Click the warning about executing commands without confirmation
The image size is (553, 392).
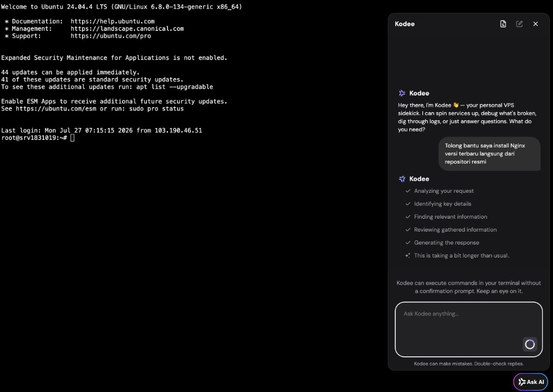click(x=468, y=287)
